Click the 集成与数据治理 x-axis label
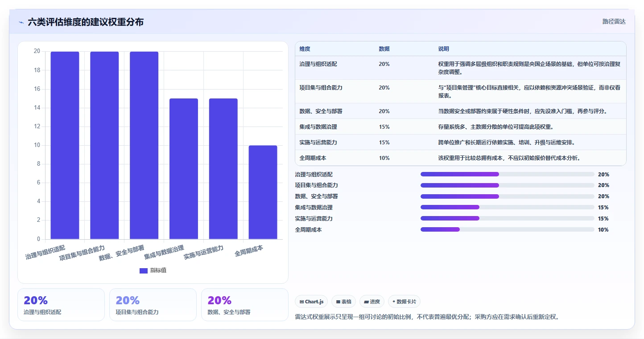Viewport: 644px width, 339px height. [x=164, y=252]
